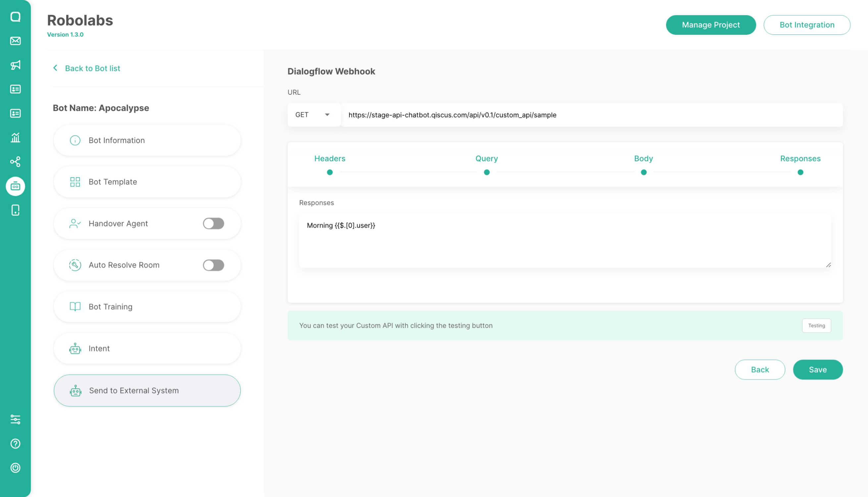Click the mobile device sidebar icon
868x497 pixels.
pyautogui.click(x=15, y=210)
